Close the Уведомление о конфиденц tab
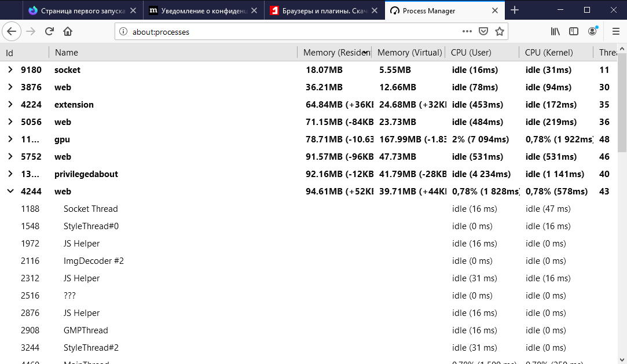Screen dimensions: 627x364 [254, 10]
